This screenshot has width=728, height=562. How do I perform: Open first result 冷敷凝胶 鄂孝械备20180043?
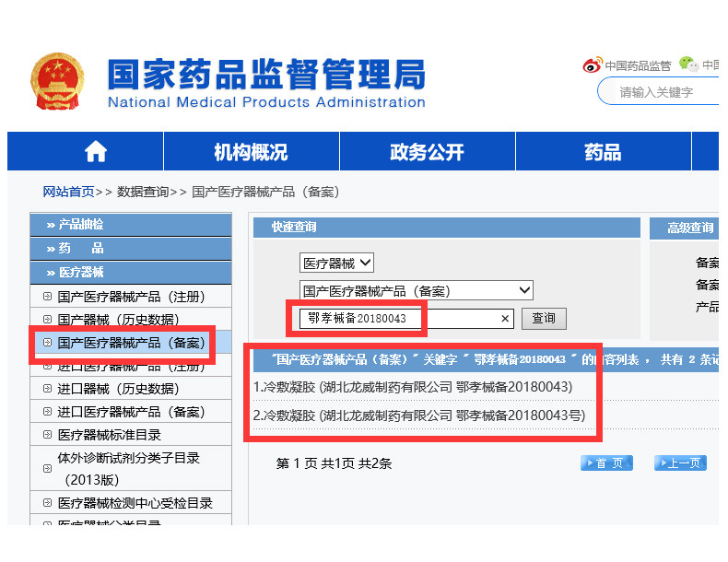pyautogui.click(x=413, y=387)
